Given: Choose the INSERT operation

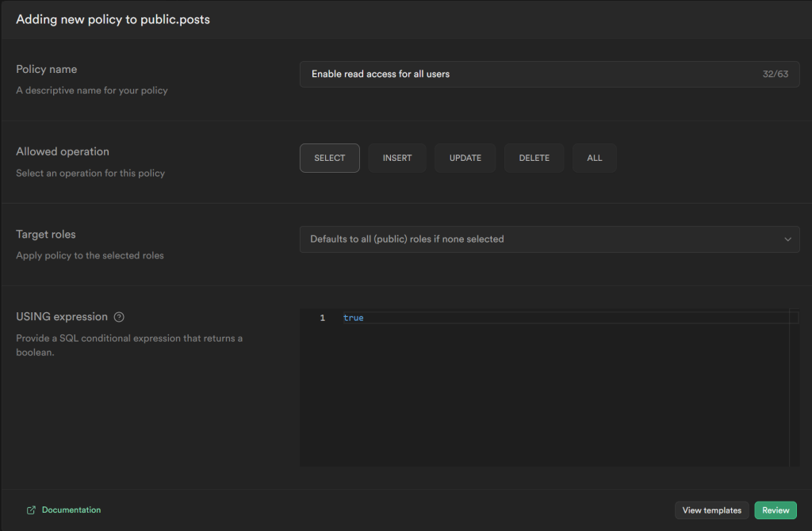Looking at the screenshot, I should [397, 158].
